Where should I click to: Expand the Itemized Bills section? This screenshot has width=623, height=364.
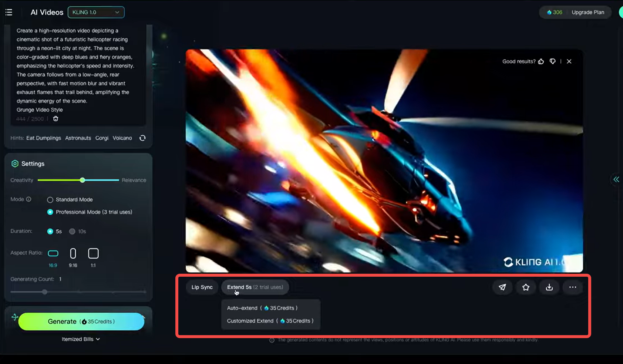click(81, 339)
